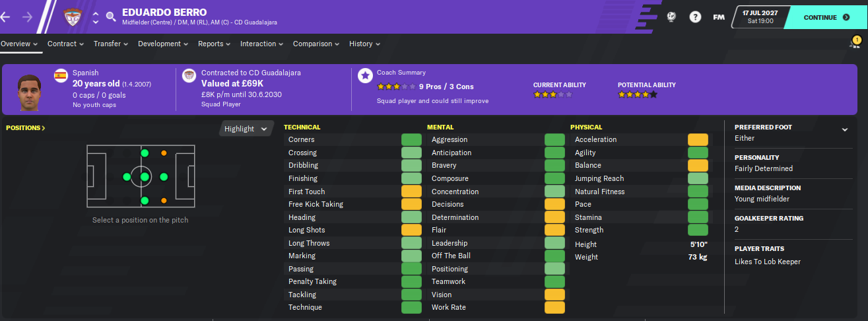Image resolution: width=868 pixels, height=321 pixels.
Task: Open the Highlight dropdown
Action: click(246, 129)
